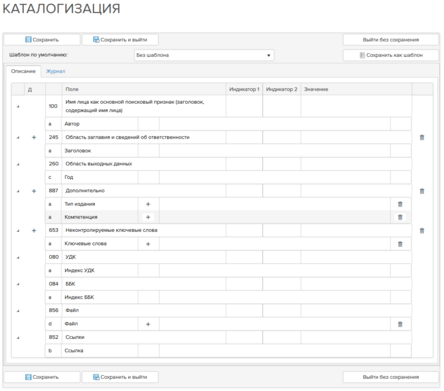Select the Описание tab
Viewport: 444px width, 391px height.
tap(23, 71)
